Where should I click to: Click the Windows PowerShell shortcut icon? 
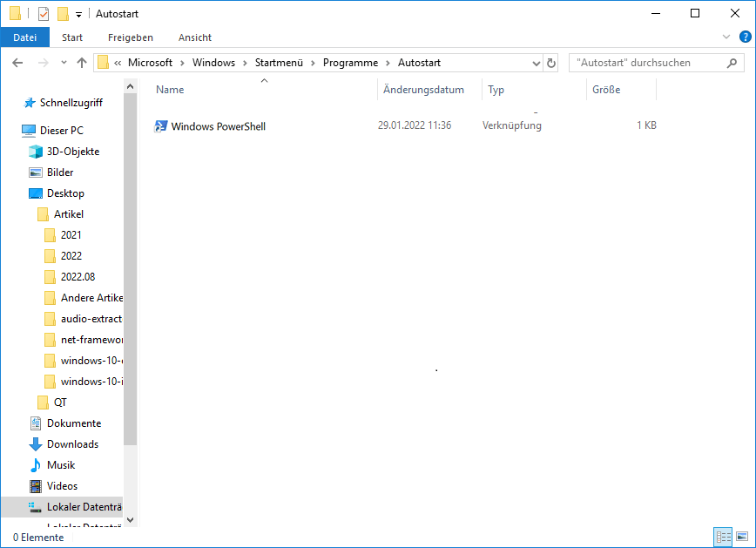pos(161,126)
